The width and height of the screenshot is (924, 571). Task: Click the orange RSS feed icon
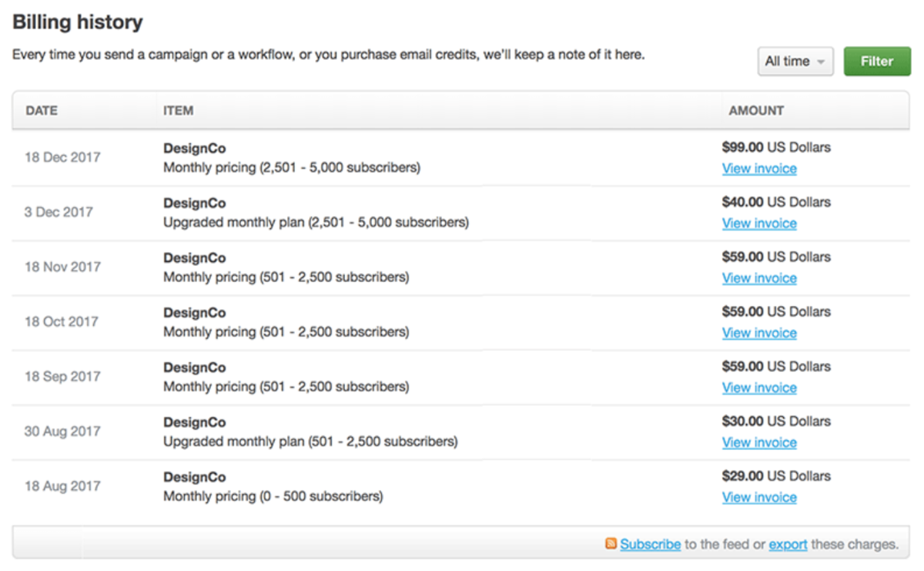(611, 544)
